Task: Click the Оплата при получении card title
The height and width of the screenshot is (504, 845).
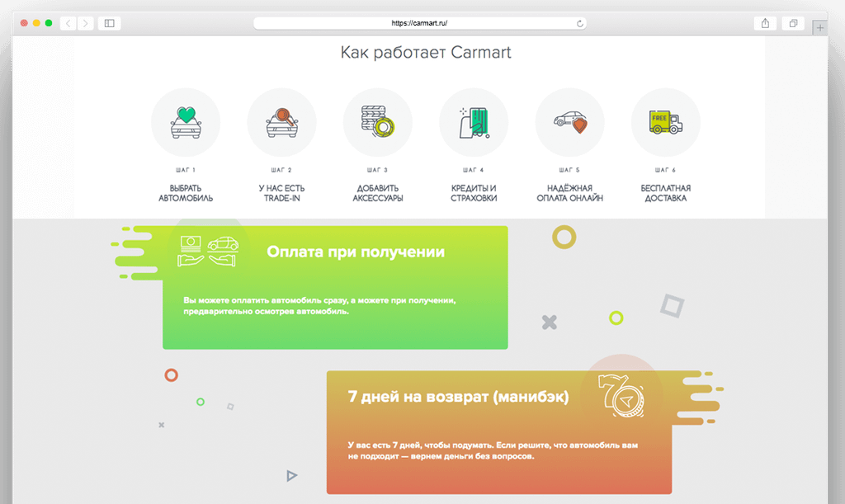Action: [x=356, y=252]
